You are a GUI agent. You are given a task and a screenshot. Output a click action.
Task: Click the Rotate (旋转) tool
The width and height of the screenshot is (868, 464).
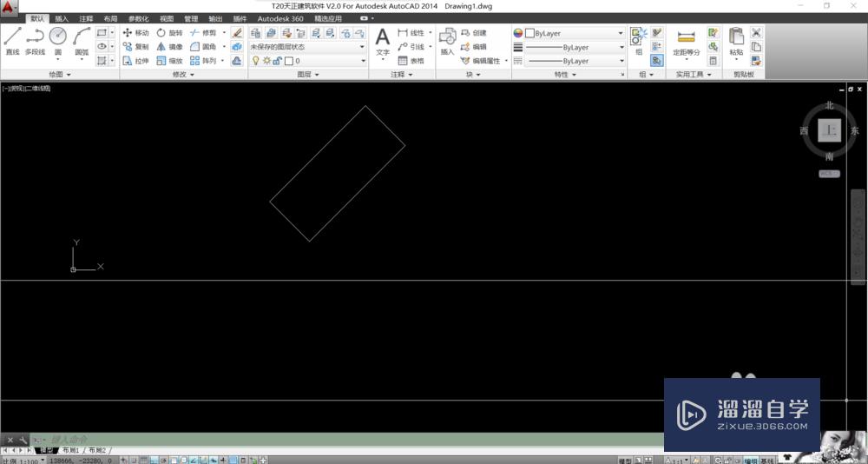169,33
